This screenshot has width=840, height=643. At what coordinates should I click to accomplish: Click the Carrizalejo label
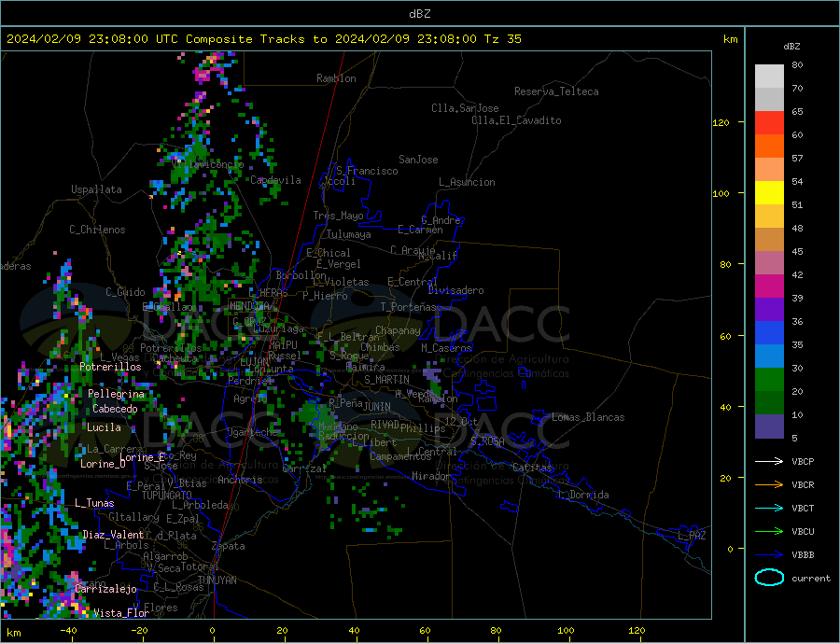105,590
